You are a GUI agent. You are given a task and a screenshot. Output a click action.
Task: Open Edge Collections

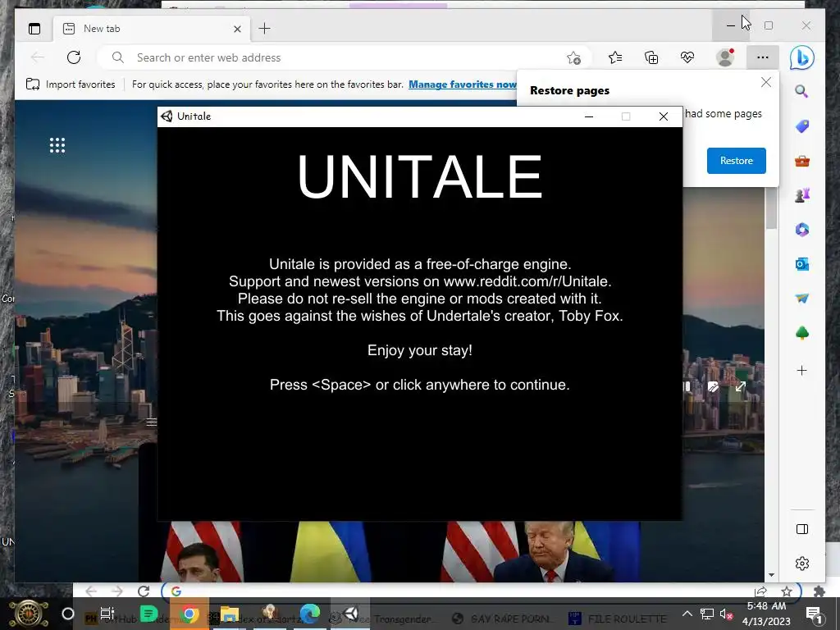click(x=651, y=57)
